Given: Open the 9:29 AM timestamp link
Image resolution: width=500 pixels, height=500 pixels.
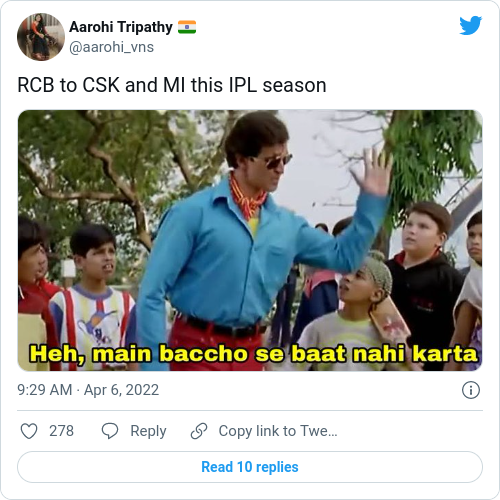Looking at the screenshot, I should pos(44,390).
